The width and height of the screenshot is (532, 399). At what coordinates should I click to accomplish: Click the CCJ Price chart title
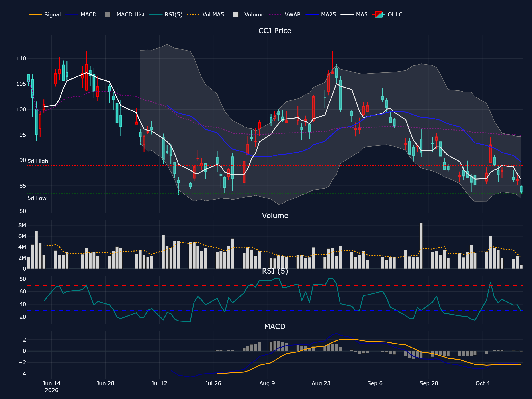(x=275, y=31)
